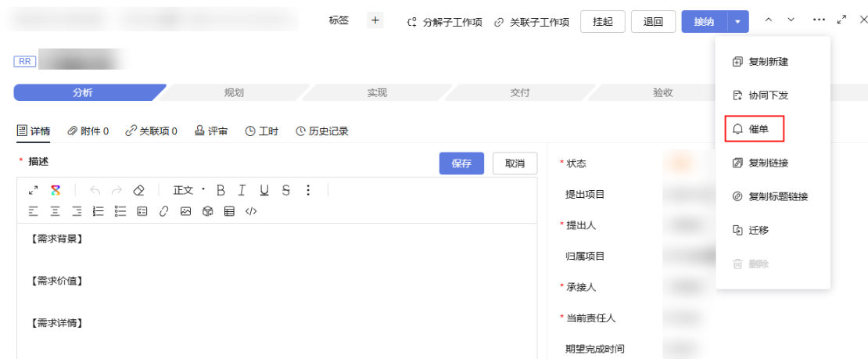The image size is (868, 359).
Task: Click the cube icon in editor toolbar
Action: coord(207,211)
